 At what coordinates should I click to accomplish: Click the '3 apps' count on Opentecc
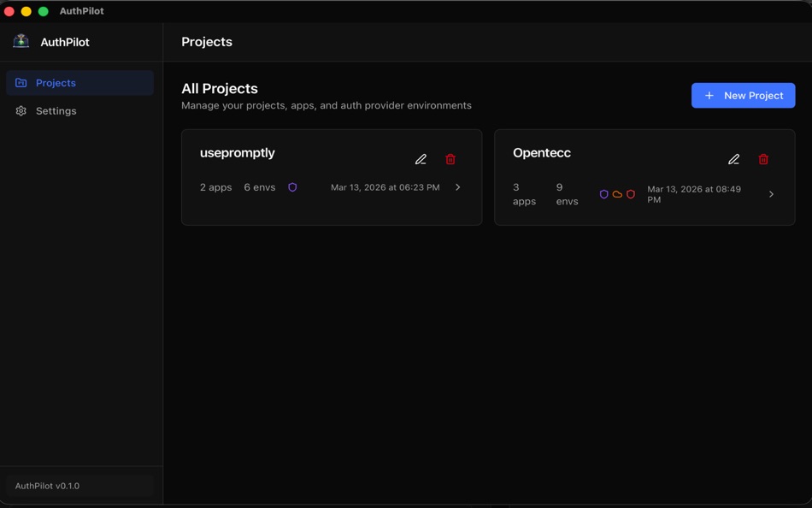tap(524, 194)
